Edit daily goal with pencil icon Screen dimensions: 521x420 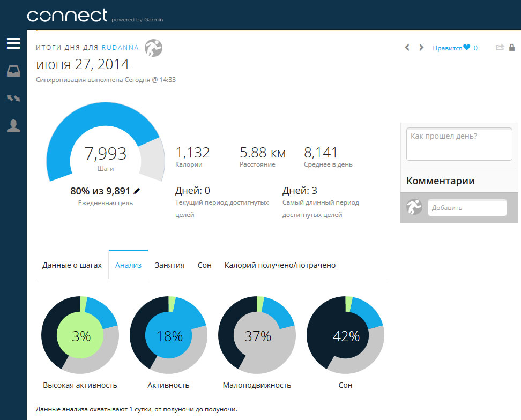pos(137,191)
